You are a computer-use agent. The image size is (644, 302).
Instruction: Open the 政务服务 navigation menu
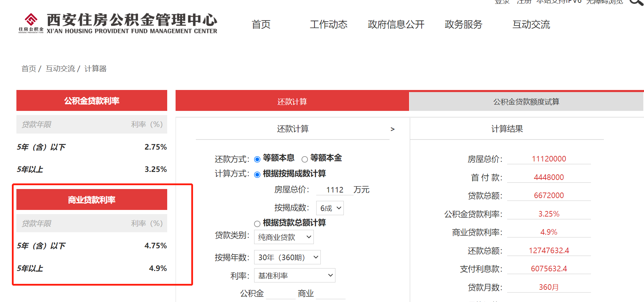click(x=463, y=24)
